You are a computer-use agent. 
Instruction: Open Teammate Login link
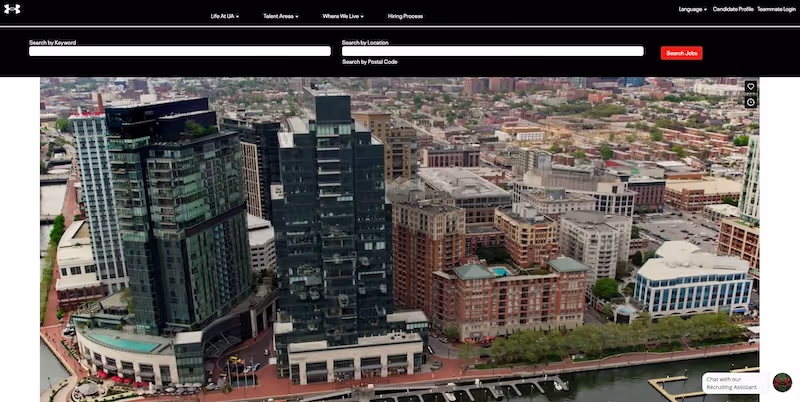tap(776, 9)
